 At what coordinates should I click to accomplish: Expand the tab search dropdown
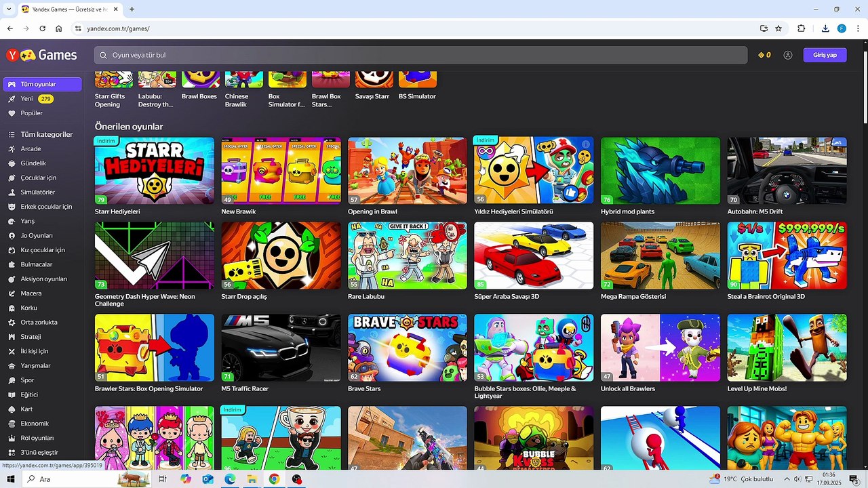tap(9, 9)
